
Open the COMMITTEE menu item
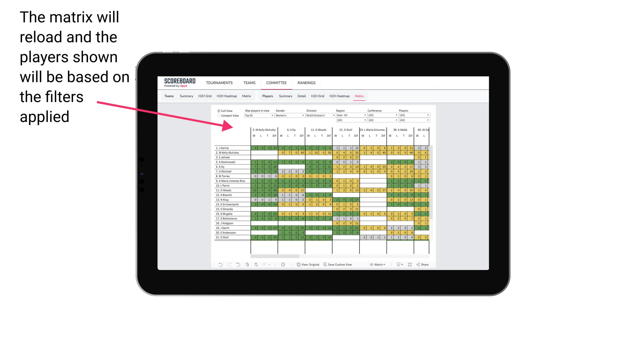tap(276, 83)
